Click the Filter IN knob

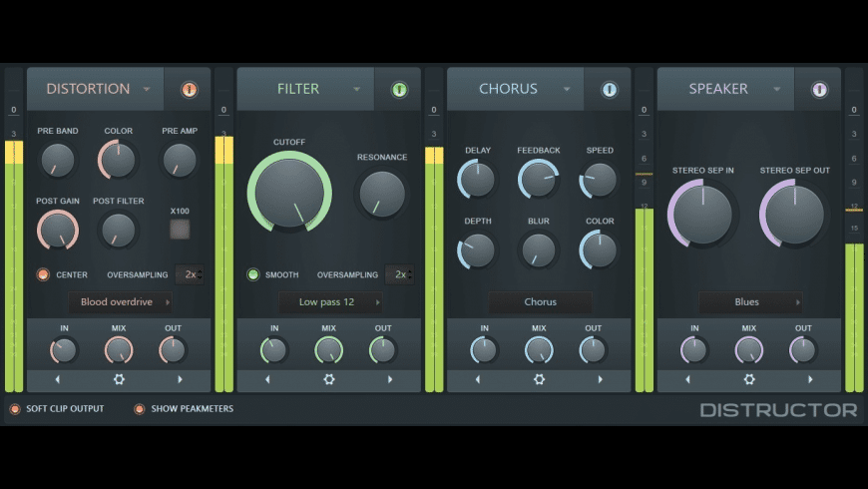click(274, 350)
